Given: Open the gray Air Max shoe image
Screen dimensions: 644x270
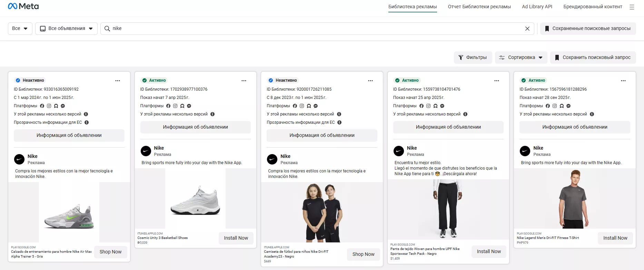Looking at the screenshot, I should pos(69,212).
